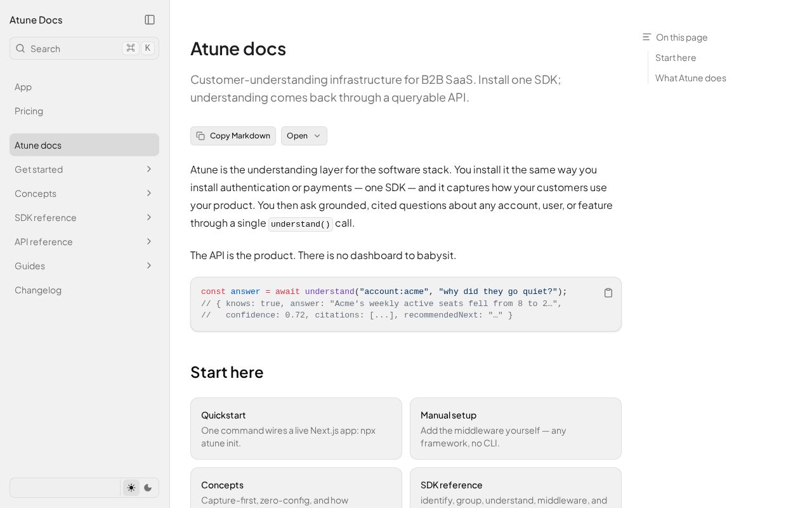Expand the SDK reference sidebar chevron

[149, 217]
